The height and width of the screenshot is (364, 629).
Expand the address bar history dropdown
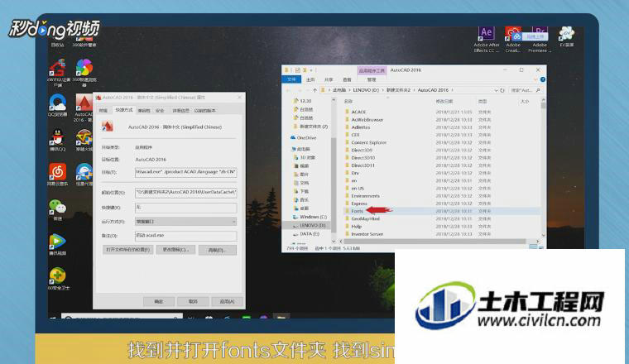497,90
